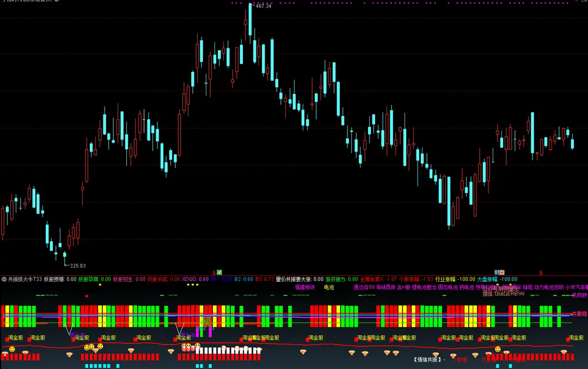The width and height of the screenshot is (588, 369).
Task: Click the 妖股授精: 0.00 value
Action: (60, 279)
